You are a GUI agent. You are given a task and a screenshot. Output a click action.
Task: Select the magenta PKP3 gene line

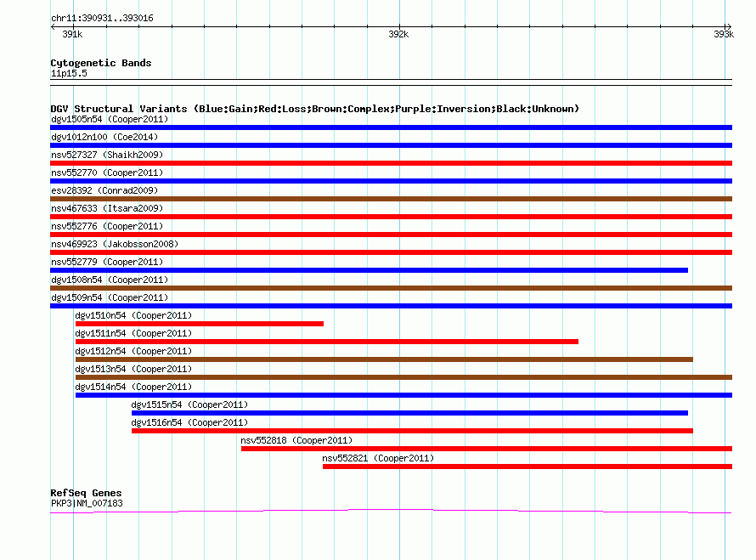pos(391,511)
